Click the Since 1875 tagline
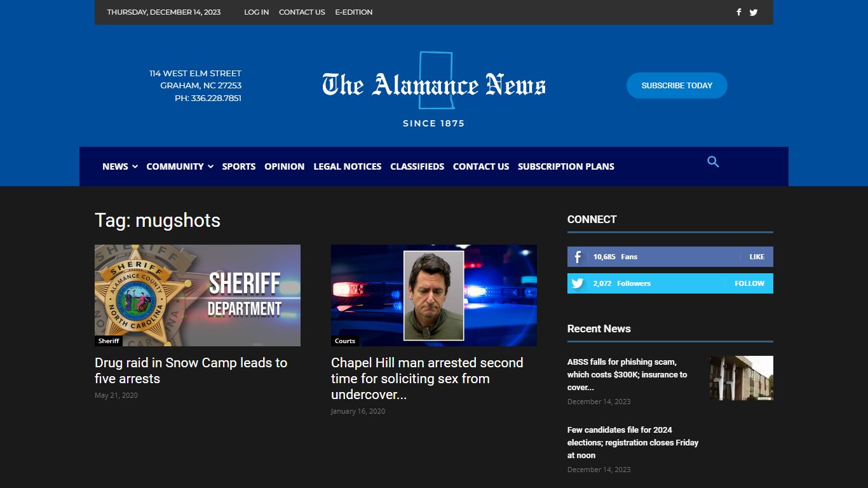The height and width of the screenshot is (488, 868). click(x=434, y=123)
